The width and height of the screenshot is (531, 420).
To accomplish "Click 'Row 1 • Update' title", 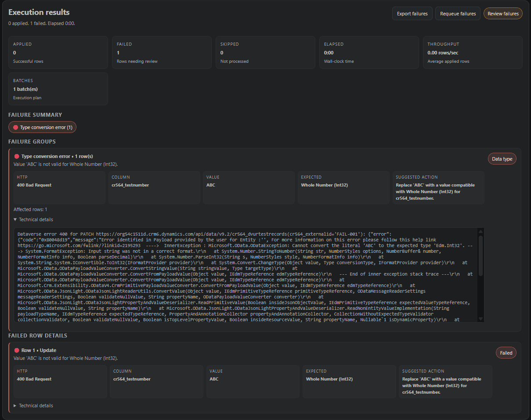I will (39, 350).
